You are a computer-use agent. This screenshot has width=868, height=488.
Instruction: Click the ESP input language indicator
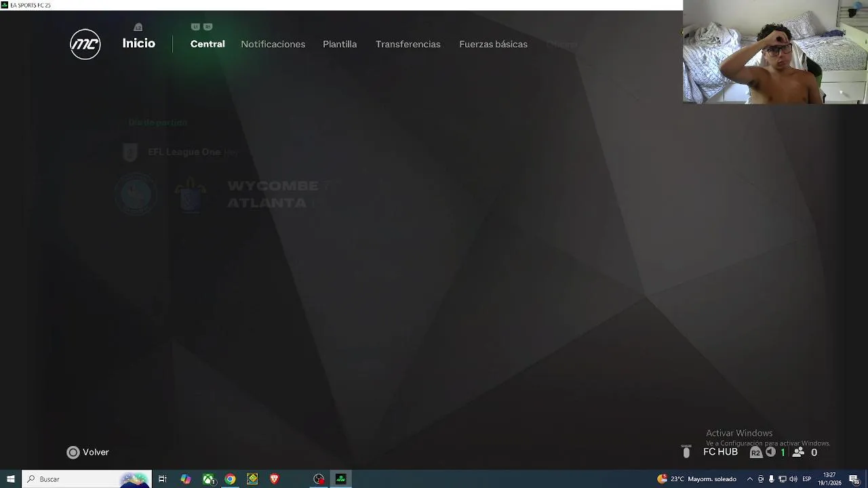pyautogui.click(x=807, y=479)
